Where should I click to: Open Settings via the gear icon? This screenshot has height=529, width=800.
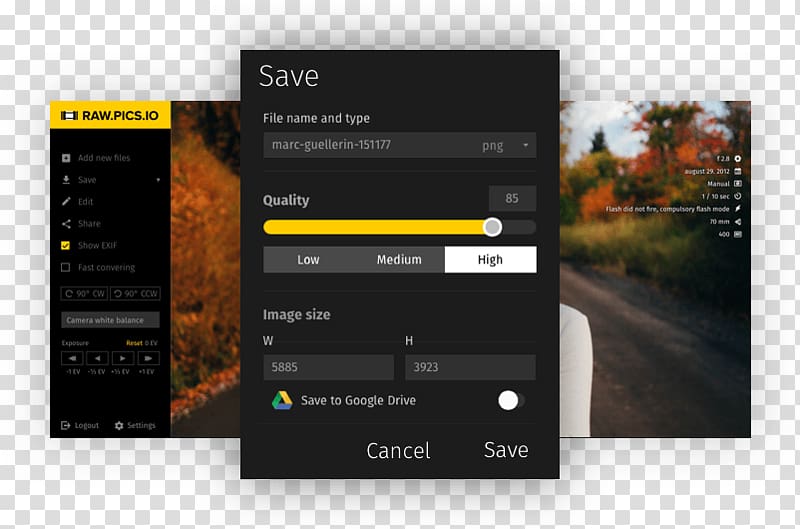119,425
